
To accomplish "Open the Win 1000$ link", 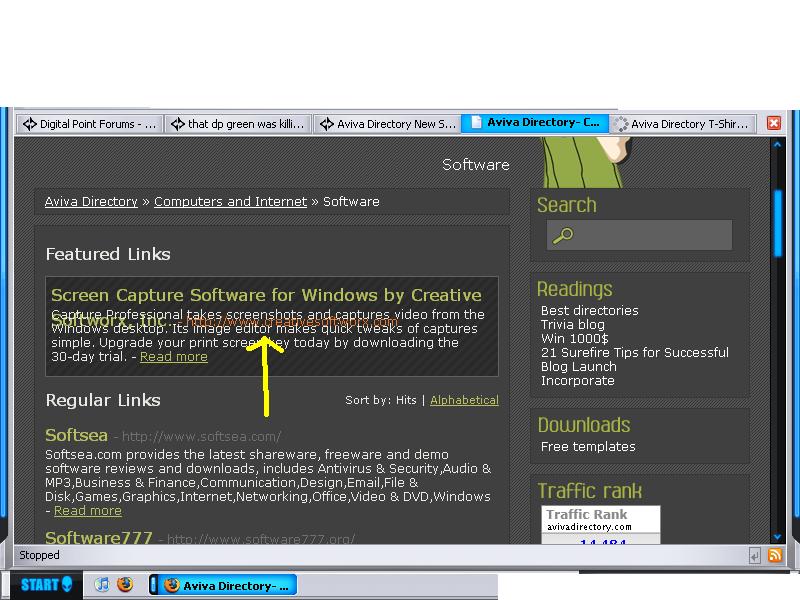I will click(x=575, y=339).
